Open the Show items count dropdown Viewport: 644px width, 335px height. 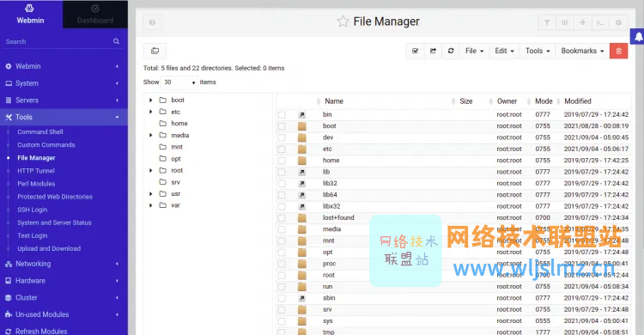[x=179, y=82]
